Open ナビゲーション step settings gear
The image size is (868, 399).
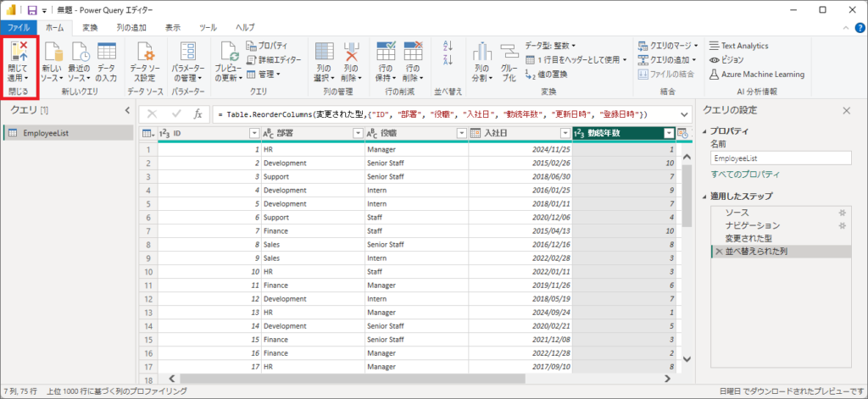click(842, 225)
